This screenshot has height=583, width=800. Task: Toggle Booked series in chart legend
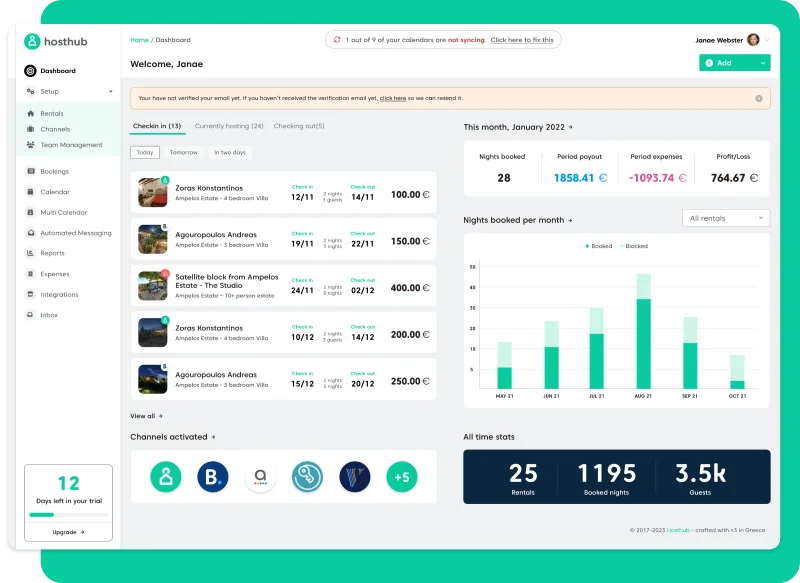(599, 246)
